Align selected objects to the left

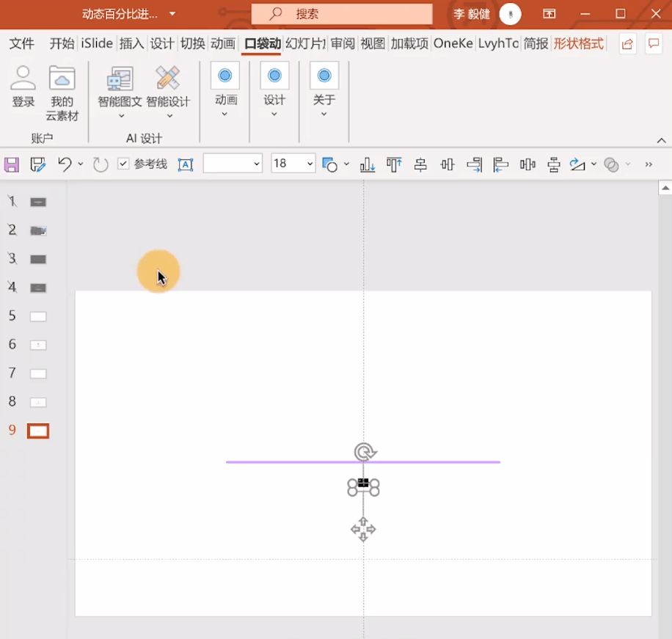(x=500, y=164)
